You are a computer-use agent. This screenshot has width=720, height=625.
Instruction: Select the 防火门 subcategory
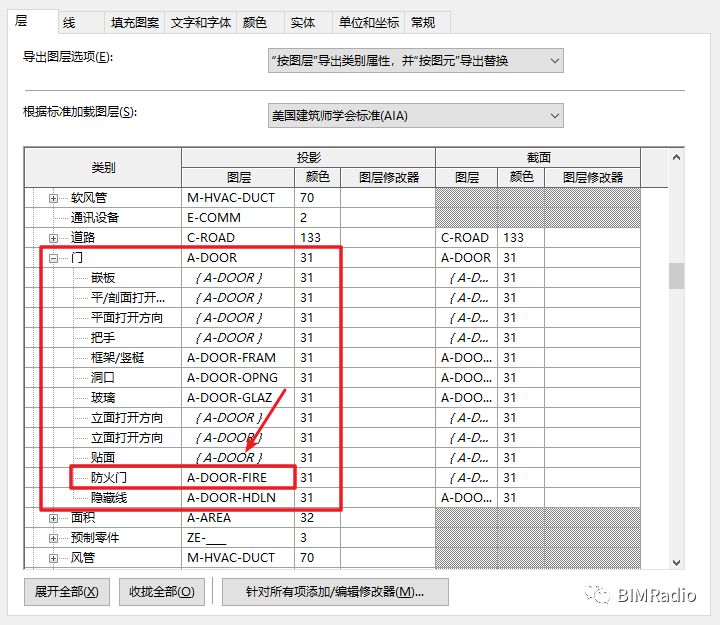click(x=109, y=478)
